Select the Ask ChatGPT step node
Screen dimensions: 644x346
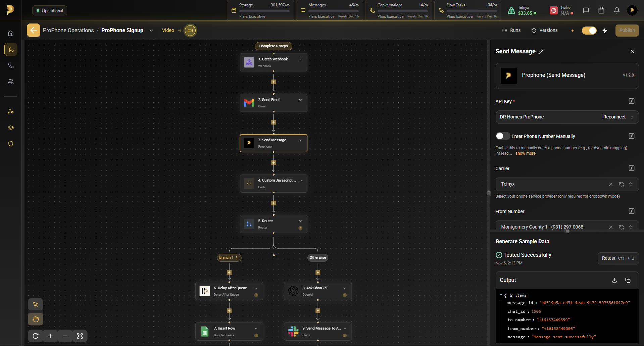point(318,291)
